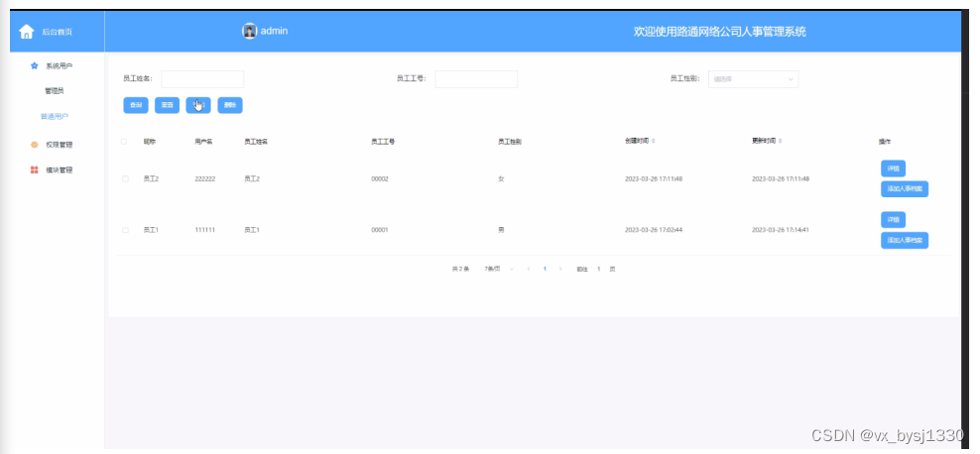Expand the 系统用户 menu
Viewport: 980px width, 454px height.
coord(57,65)
